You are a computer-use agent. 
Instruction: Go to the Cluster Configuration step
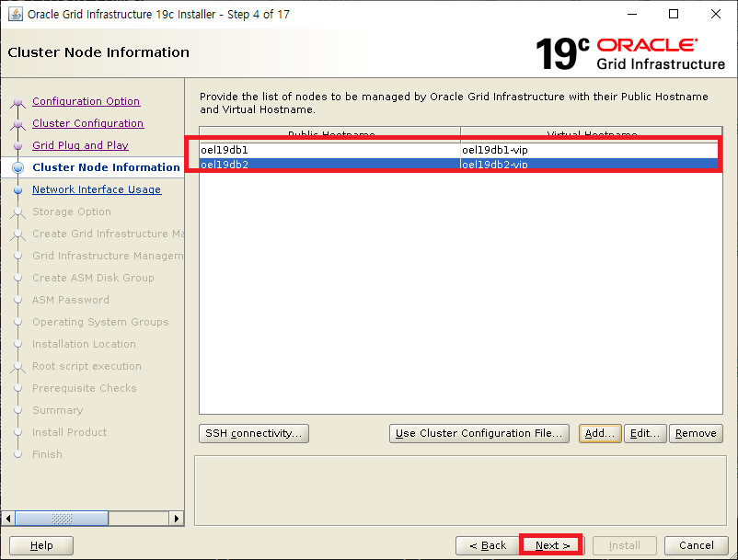click(x=88, y=123)
